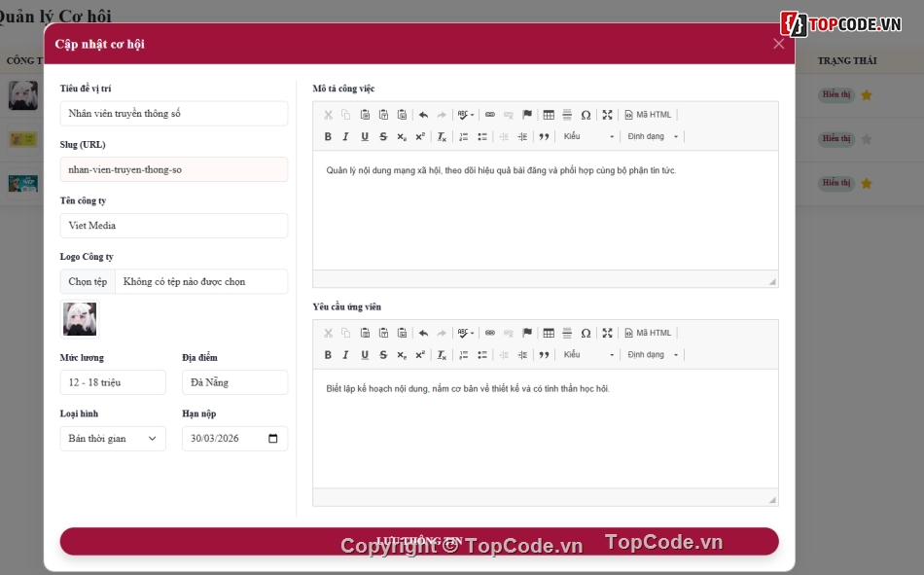Screen dimensions: 924x575
Task: Toggle underline in Yêu cầu ứng viên editor
Action: [365, 355]
